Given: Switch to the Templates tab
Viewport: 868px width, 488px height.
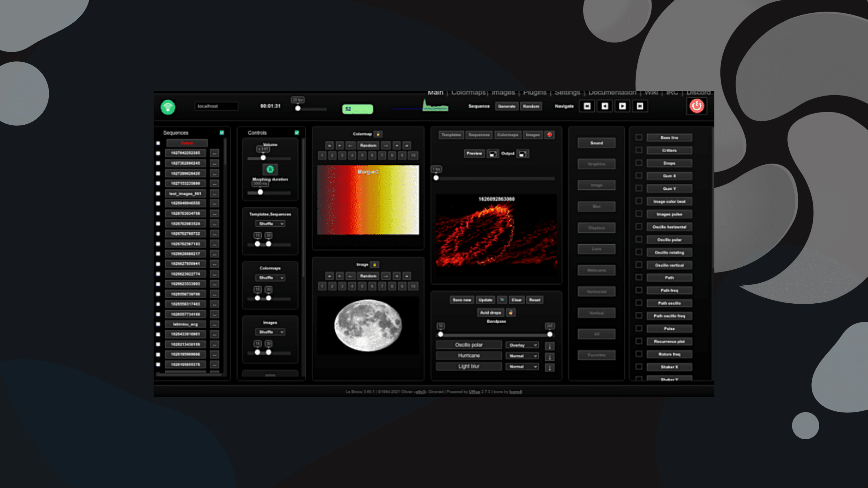Looking at the screenshot, I should point(451,135).
